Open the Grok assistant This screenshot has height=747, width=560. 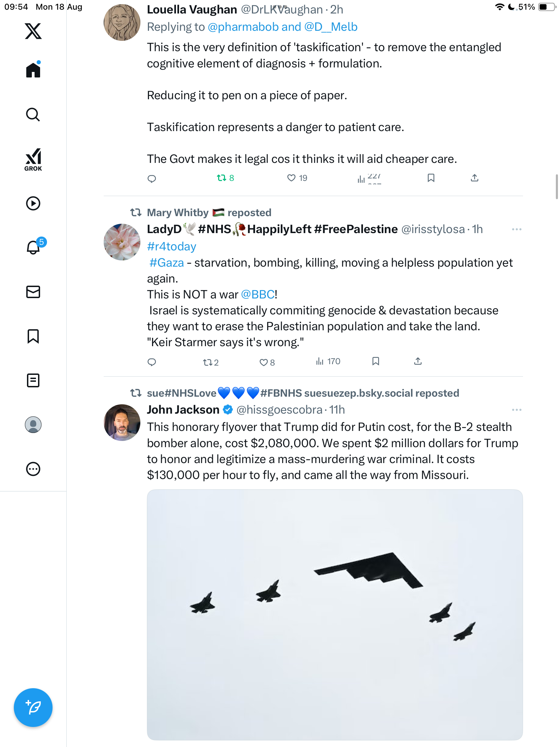tap(33, 159)
